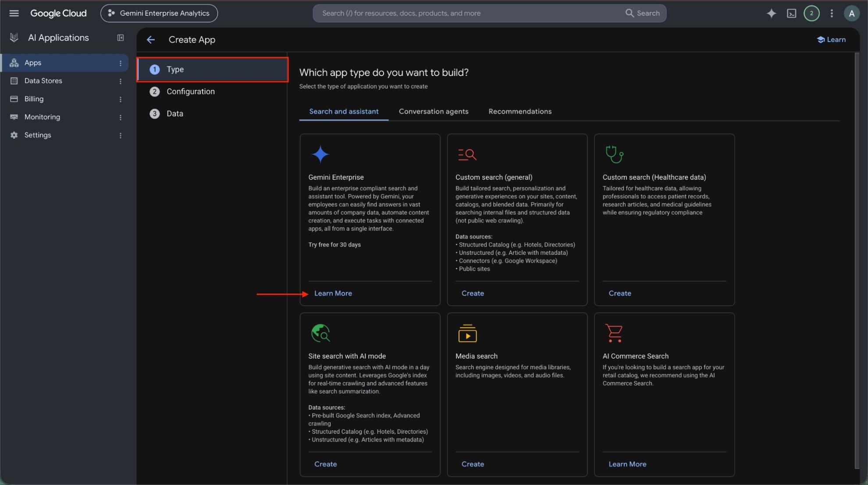Click Create under Media search
868x485 pixels.
click(473, 464)
